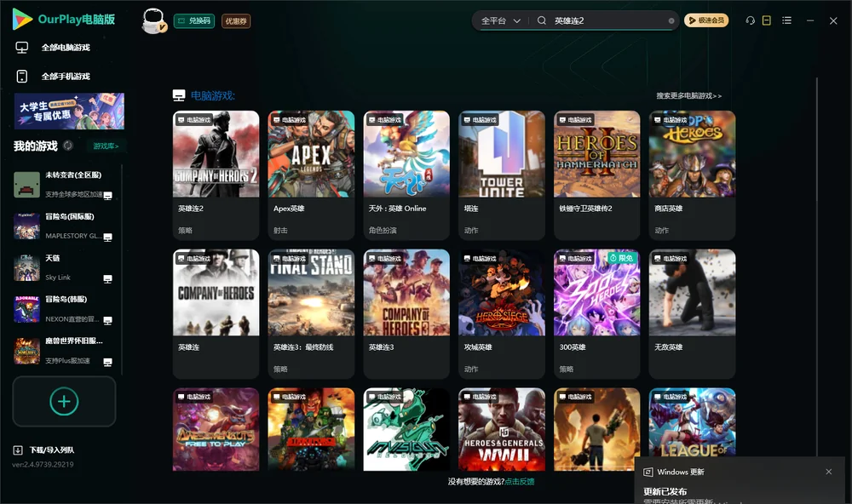This screenshot has height=504, width=852.
Task: Open the 英雄连3 game card
Action: (406, 313)
